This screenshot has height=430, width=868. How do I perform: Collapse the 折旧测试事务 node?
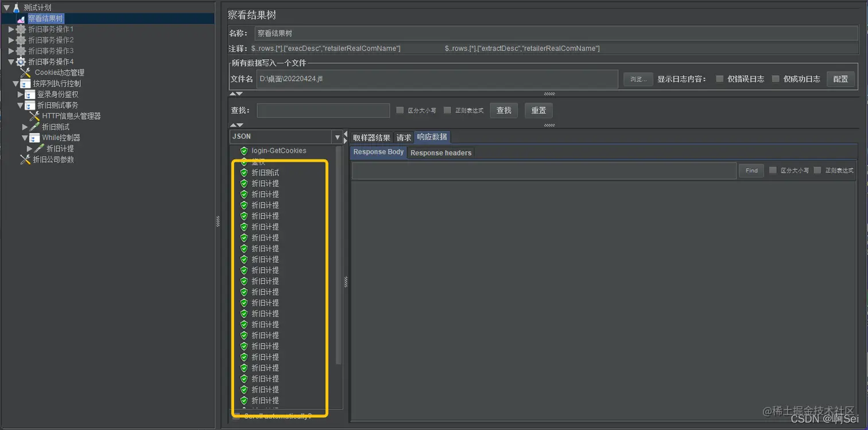click(x=21, y=106)
